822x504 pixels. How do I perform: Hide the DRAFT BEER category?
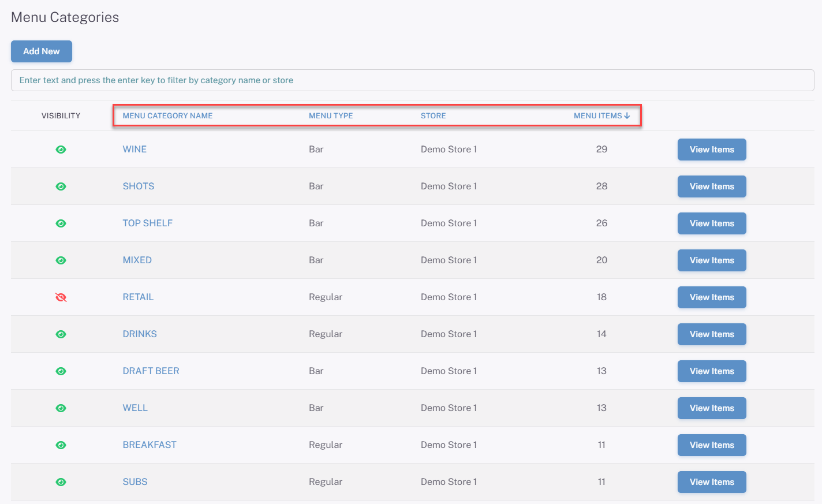[61, 371]
